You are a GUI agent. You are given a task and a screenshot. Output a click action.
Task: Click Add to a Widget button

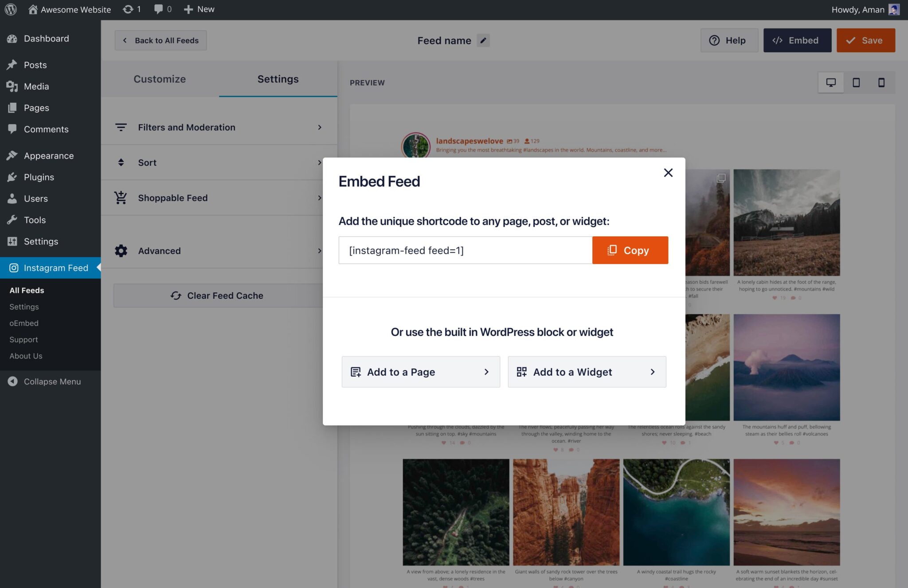(587, 372)
